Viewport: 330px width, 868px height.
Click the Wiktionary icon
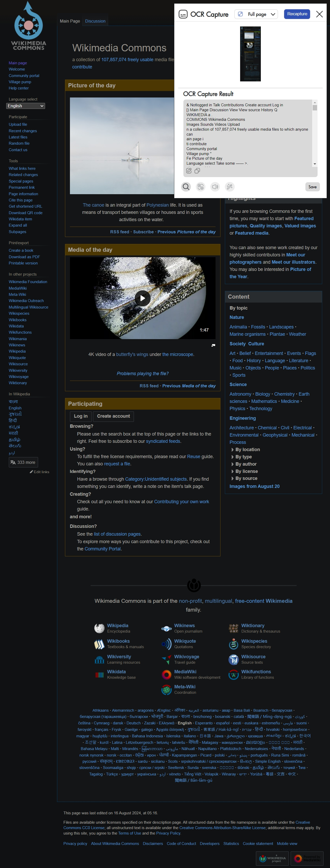click(x=234, y=628)
